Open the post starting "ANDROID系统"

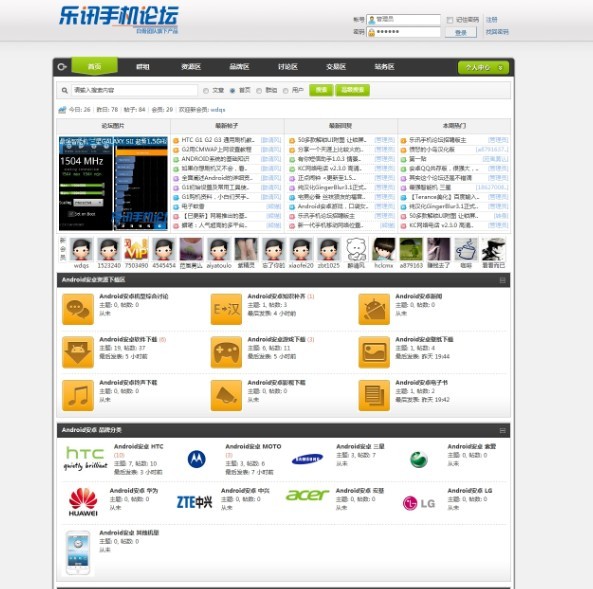click(x=215, y=159)
